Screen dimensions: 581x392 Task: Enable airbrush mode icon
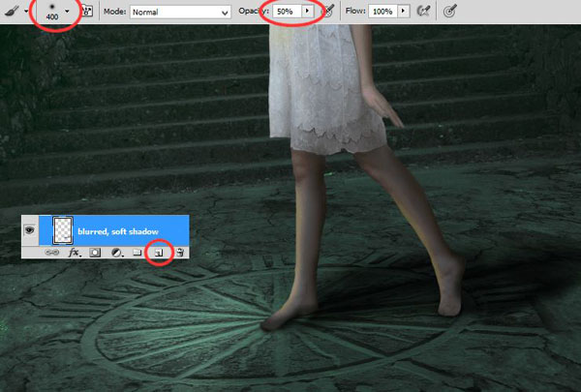423,11
